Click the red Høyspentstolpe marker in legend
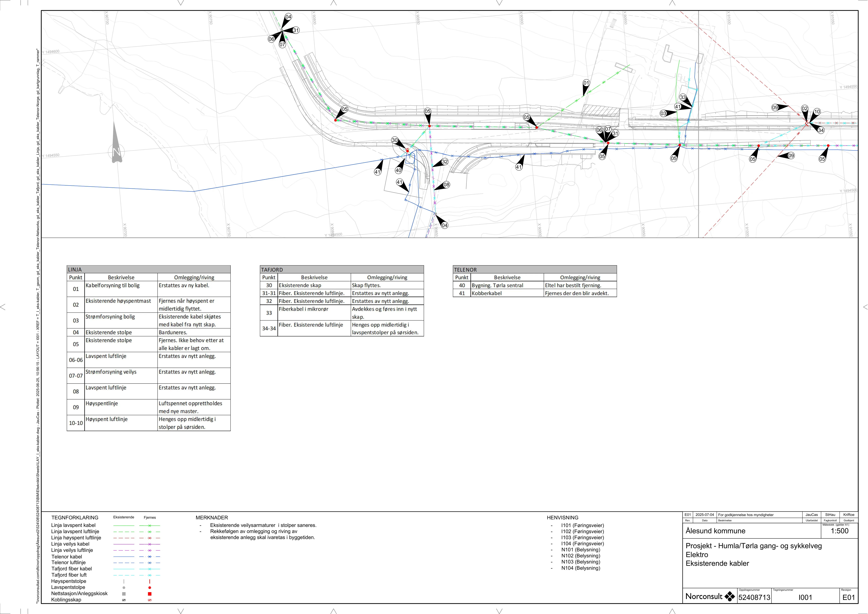This screenshot has width=868, height=614. coord(150,582)
